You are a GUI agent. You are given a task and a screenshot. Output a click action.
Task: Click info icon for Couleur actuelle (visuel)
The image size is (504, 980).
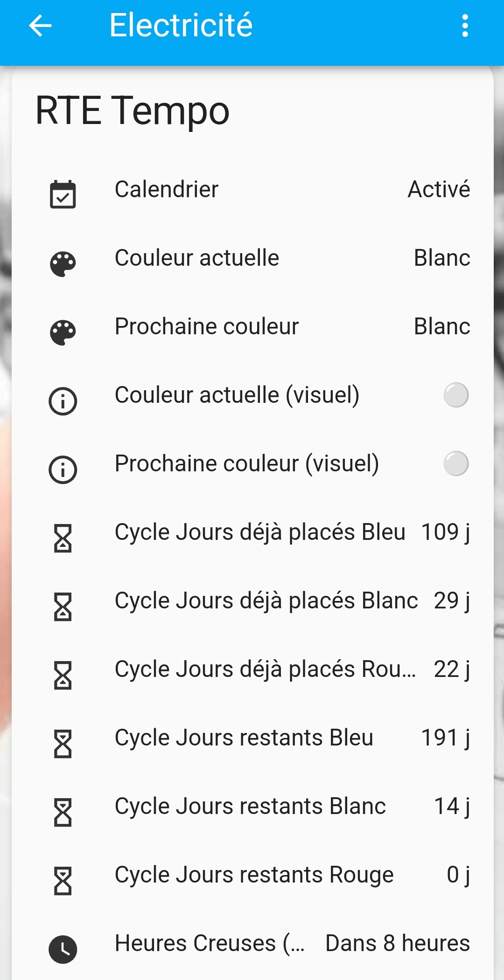[x=63, y=401]
